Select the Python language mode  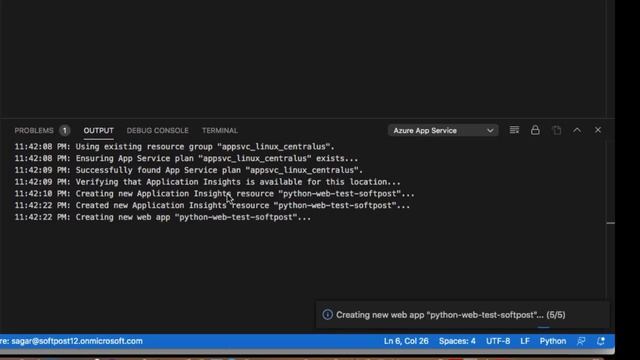553,341
